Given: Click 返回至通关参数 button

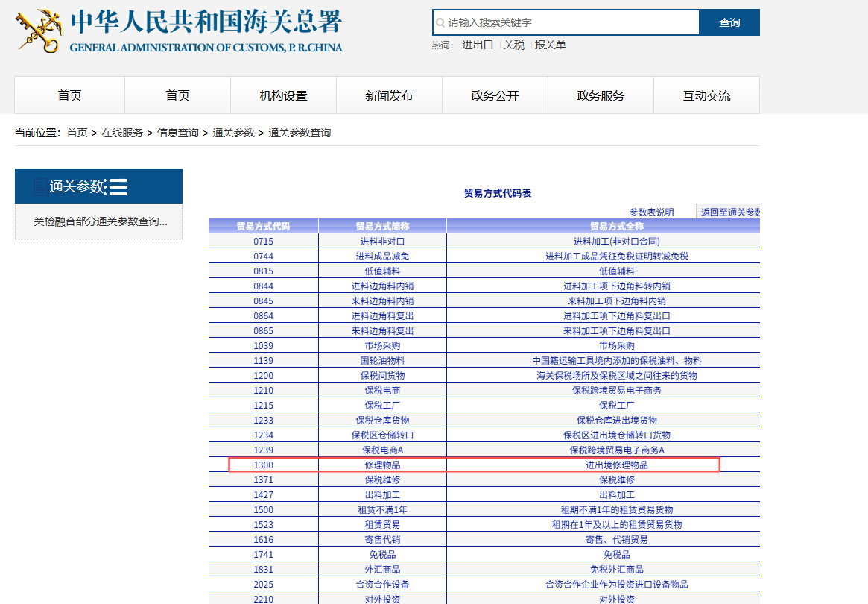Looking at the screenshot, I should (728, 212).
